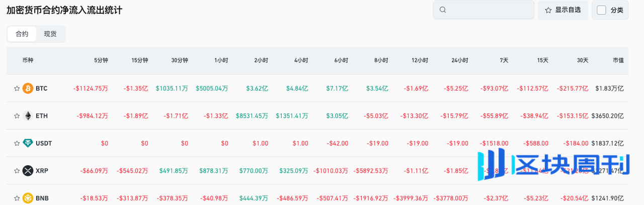Switch to the 现货 tab

click(x=50, y=34)
